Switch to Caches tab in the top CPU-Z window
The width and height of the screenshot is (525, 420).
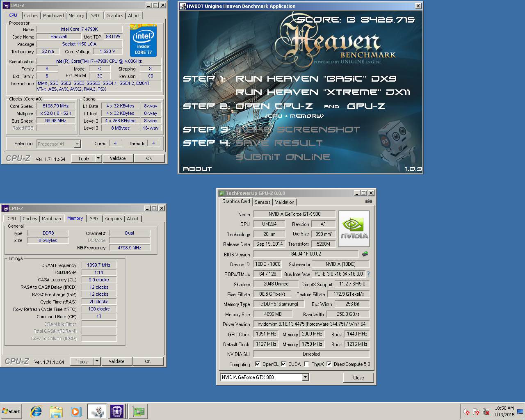[31, 16]
